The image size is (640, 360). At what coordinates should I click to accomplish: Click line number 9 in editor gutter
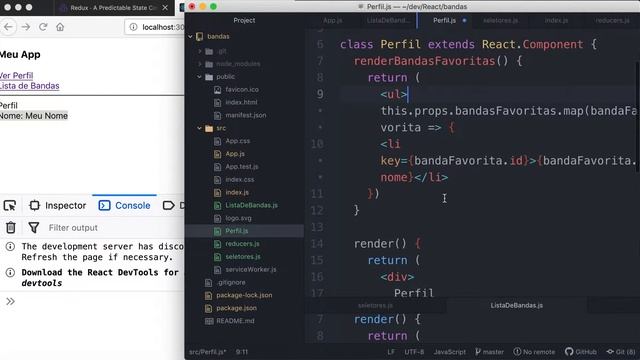point(320,94)
